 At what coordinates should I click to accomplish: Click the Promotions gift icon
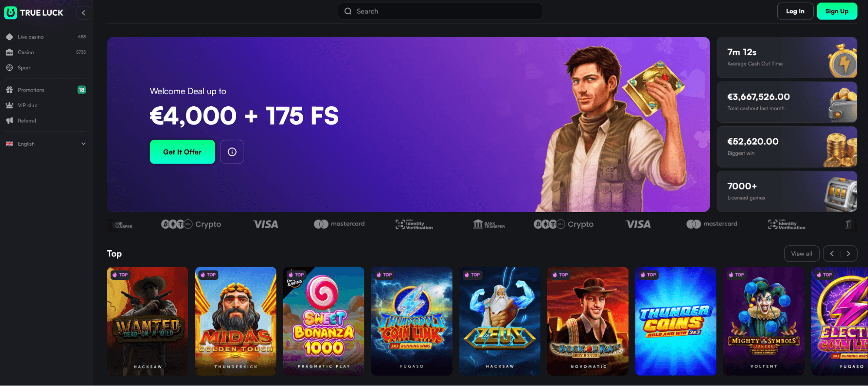10,90
